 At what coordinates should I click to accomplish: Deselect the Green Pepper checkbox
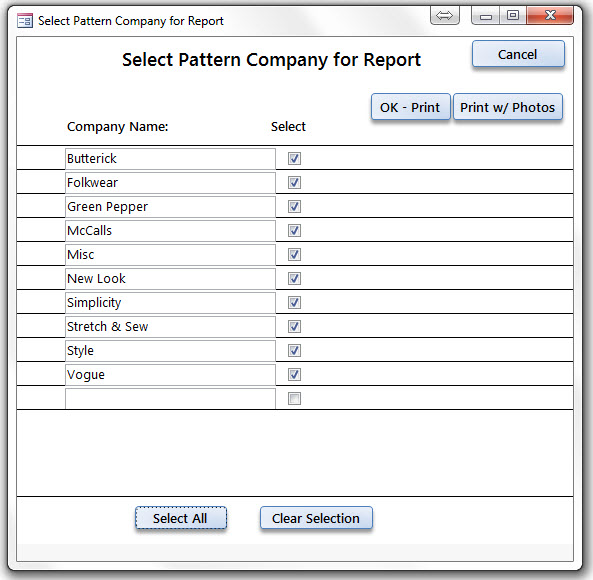294,206
